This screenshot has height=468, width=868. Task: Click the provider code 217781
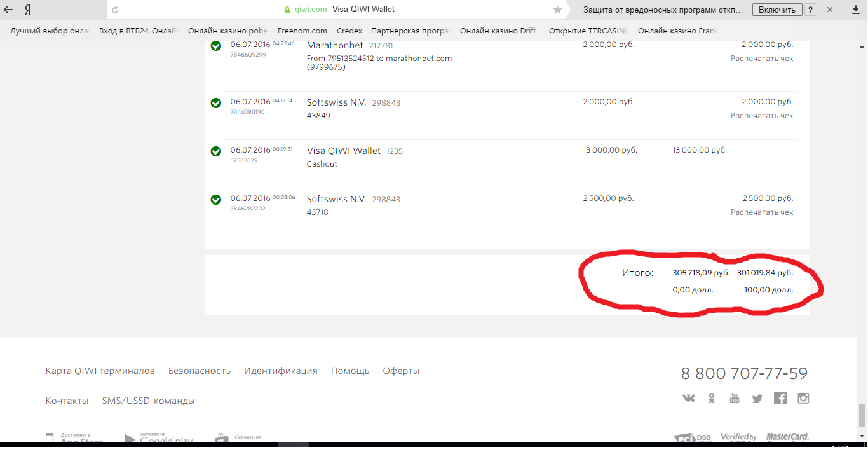point(381,46)
